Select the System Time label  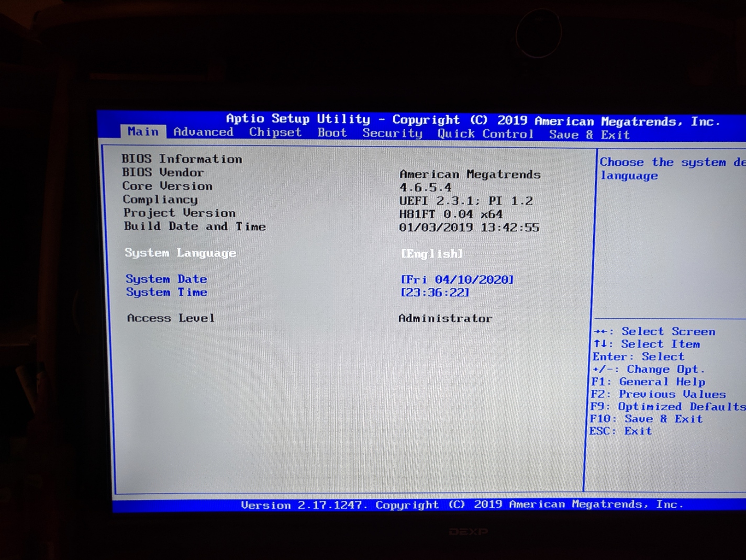pyautogui.click(x=166, y=292)
